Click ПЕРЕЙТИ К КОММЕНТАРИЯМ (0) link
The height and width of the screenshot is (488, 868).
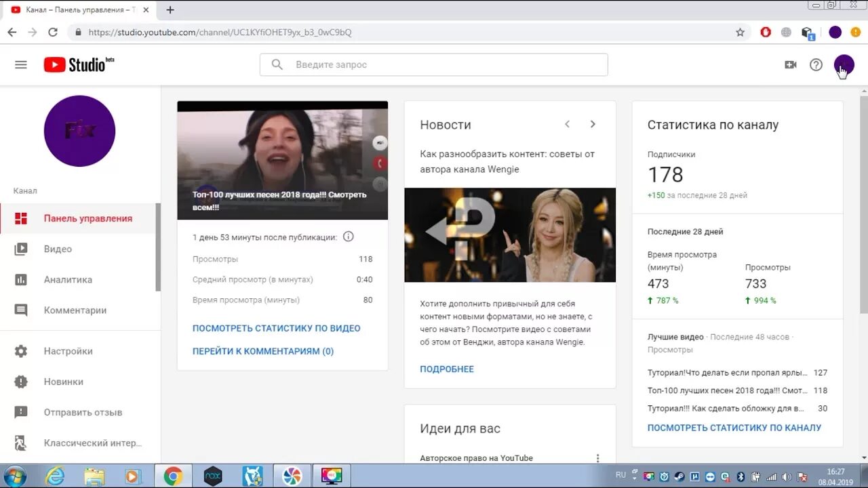[x=263, y=351]
